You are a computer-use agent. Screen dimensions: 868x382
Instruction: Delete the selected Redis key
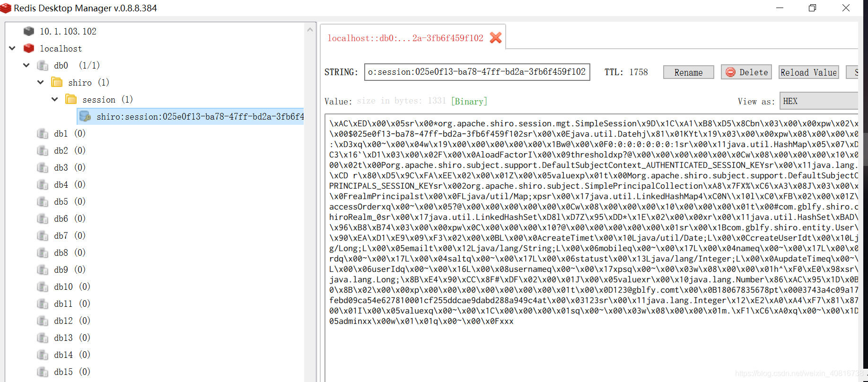coord(746,72)
